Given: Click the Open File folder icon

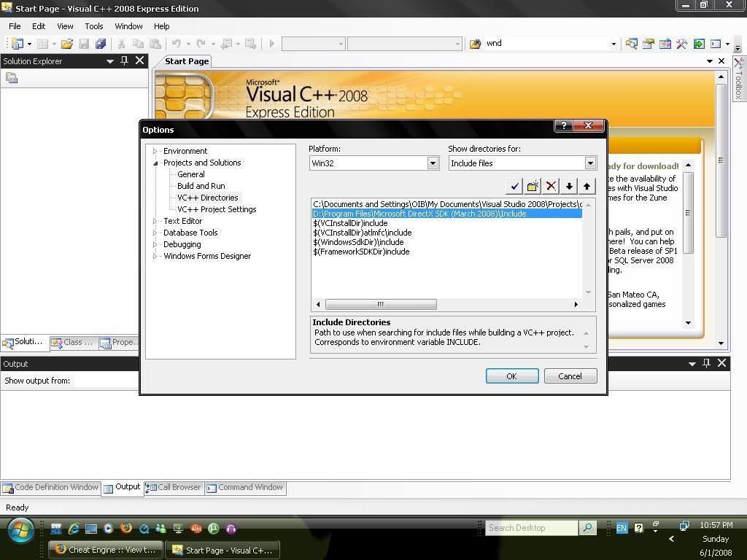Looking at the screenshot, I should click(67, 44).
